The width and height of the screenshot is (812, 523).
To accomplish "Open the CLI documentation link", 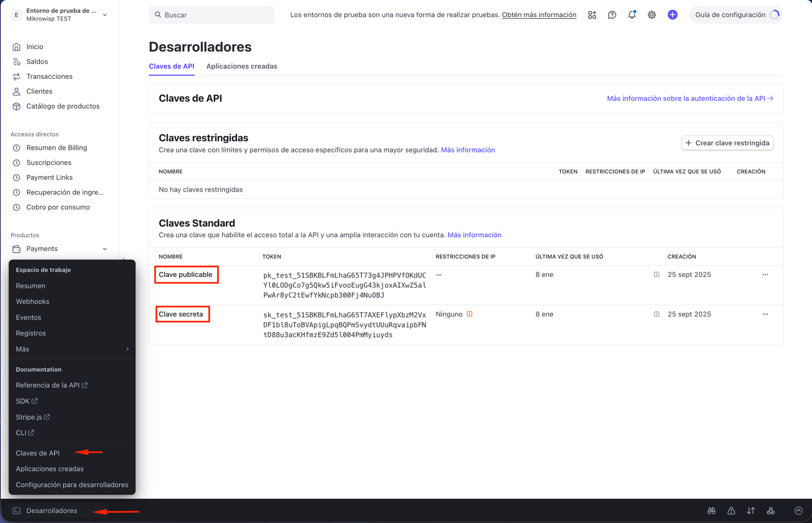I will [x=25, y=433].
